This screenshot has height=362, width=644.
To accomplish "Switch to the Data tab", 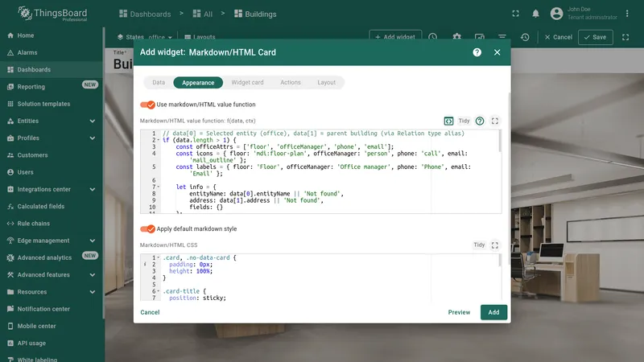I will click(x=159, y=83).
